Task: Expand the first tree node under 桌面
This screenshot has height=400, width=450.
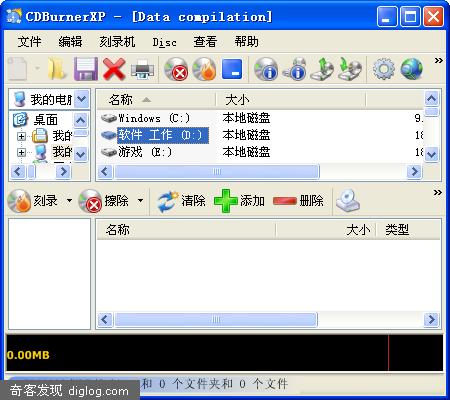Action: coord(21,136)
